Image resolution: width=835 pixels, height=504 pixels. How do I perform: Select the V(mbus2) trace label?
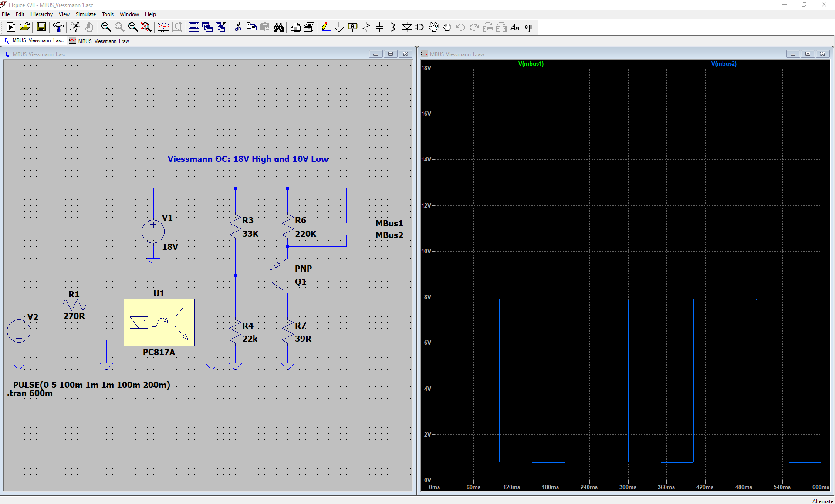tap(723, 64)
